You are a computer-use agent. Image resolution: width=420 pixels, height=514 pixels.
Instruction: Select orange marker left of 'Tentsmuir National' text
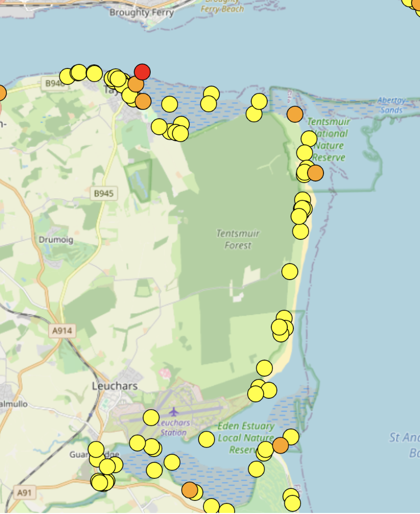coord(295,114)
